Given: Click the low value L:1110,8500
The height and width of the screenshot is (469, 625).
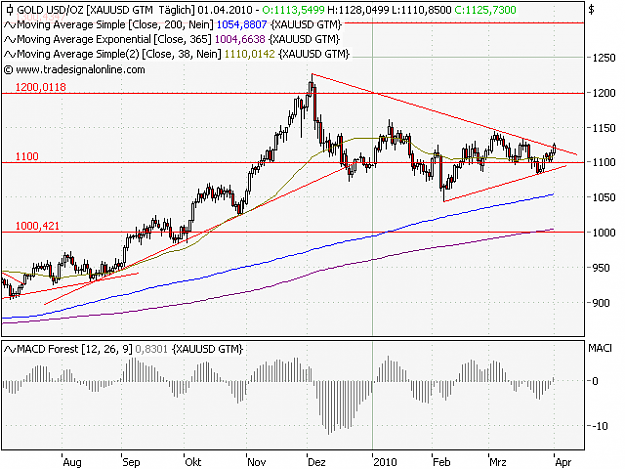Looking at the screenshot, I should [x=422, y=10].
